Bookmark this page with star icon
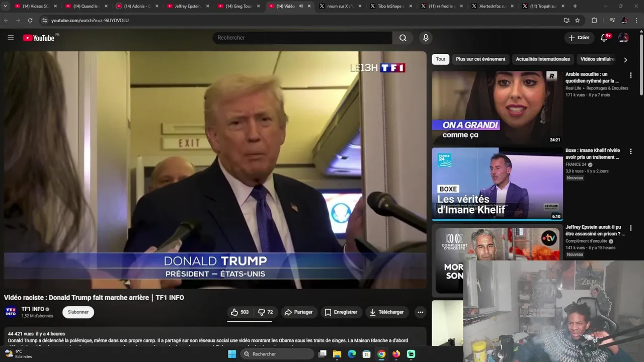 (x=578, y=20)
